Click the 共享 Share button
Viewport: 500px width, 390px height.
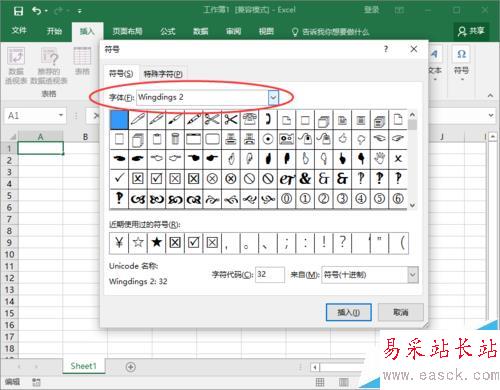(x=471, y=31)
